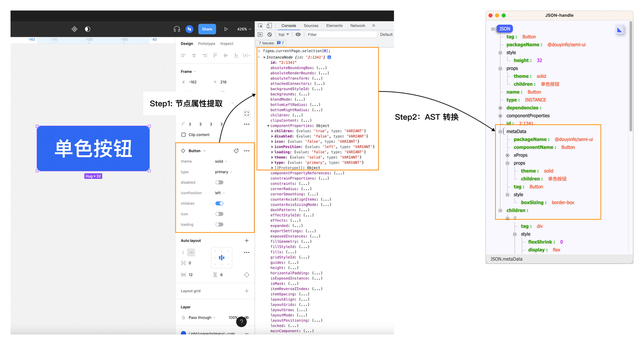Viewport: 644px width, 345px height.
Task: Click the DevTools inspect element icon
Action: 261,26
